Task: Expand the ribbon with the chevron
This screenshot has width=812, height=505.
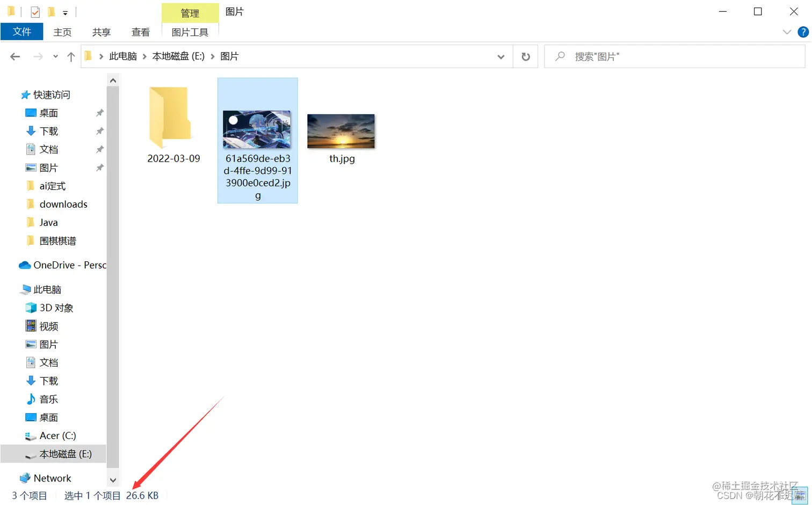Action: [x=787, y=32]
